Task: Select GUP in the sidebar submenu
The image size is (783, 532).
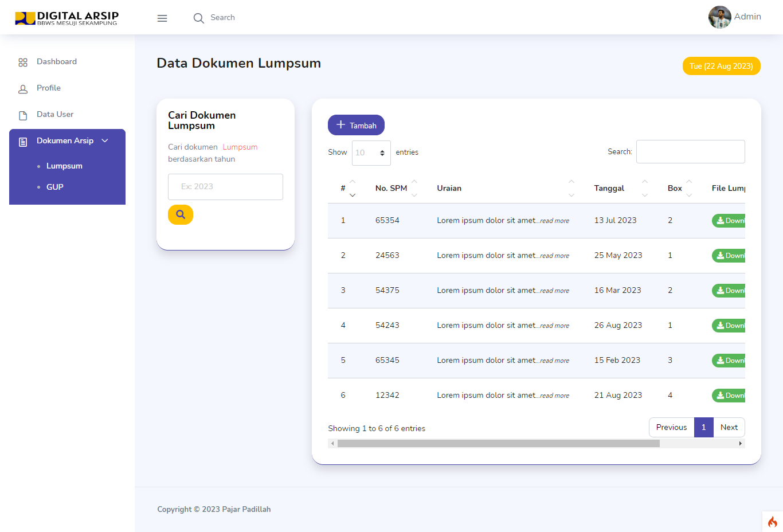Action: 54,186
